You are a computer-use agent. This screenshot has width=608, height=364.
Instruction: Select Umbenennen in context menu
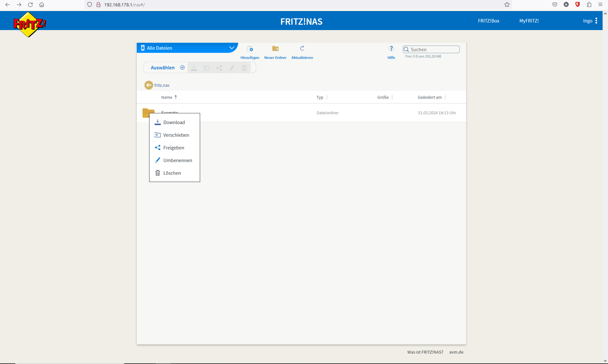coord(177,160)
